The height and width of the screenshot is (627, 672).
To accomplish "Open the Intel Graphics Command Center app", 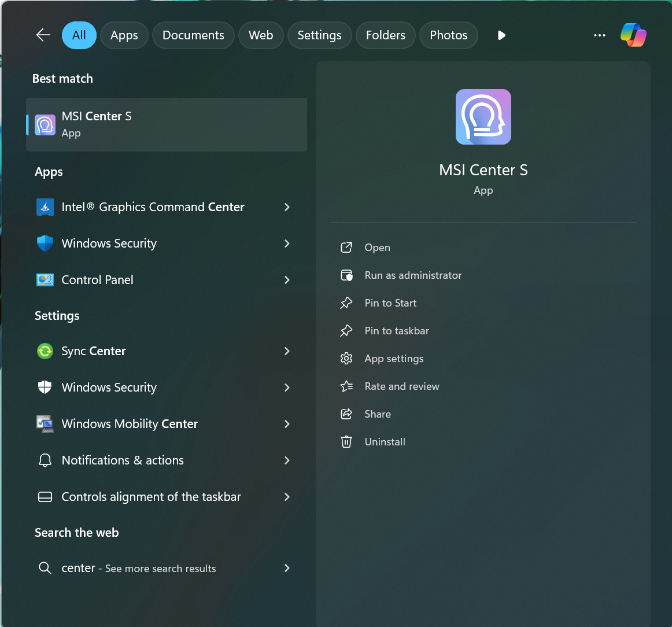I will [153, 207].
